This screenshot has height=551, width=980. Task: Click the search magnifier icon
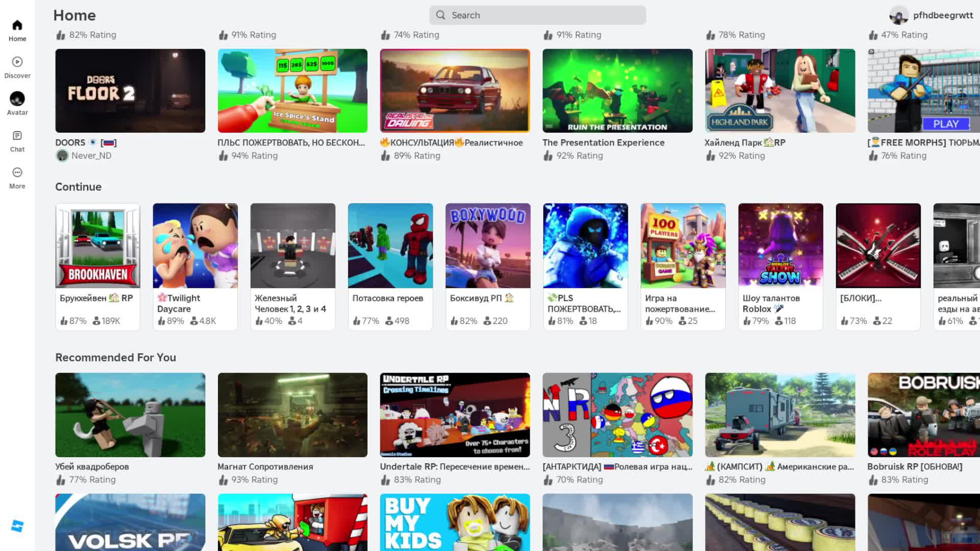coord(441,15)
